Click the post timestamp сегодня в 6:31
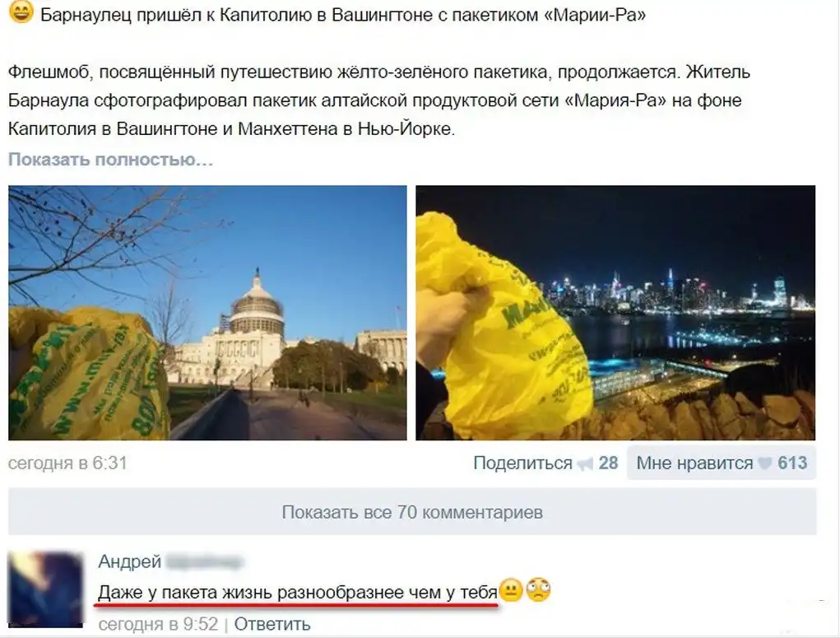The width and height of the screenshot is (840, 638). click(x=67, y=463)
